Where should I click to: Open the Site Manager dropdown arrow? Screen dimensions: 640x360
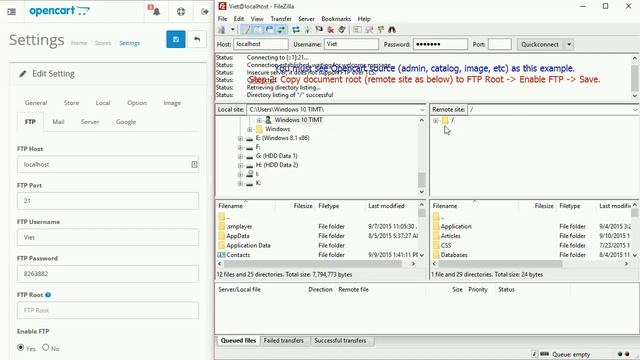[232, 30]
